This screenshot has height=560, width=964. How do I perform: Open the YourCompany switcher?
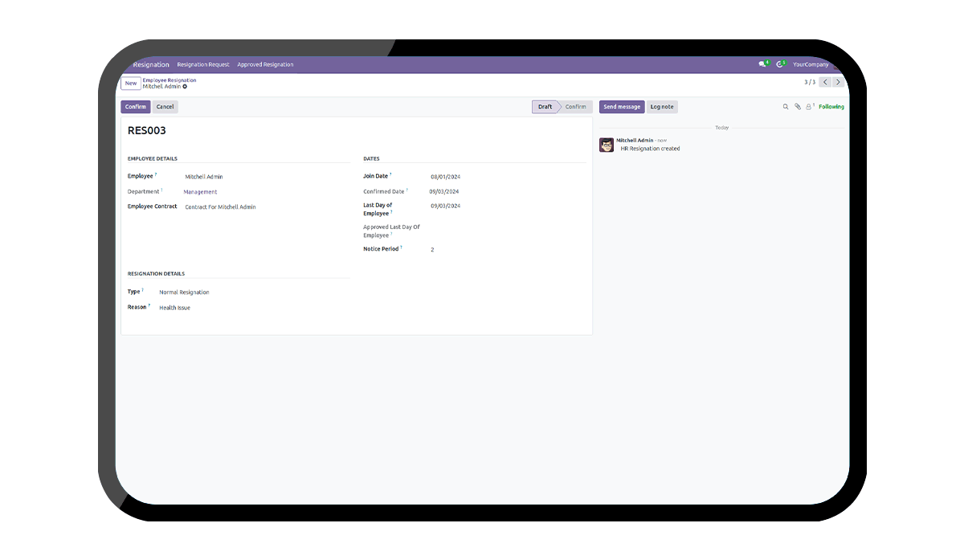click(811, 64)
